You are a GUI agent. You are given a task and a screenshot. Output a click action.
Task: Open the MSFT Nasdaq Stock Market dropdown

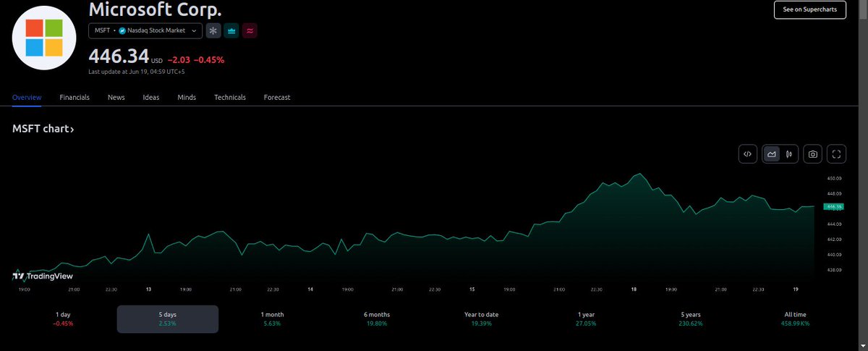pos(145,30)
